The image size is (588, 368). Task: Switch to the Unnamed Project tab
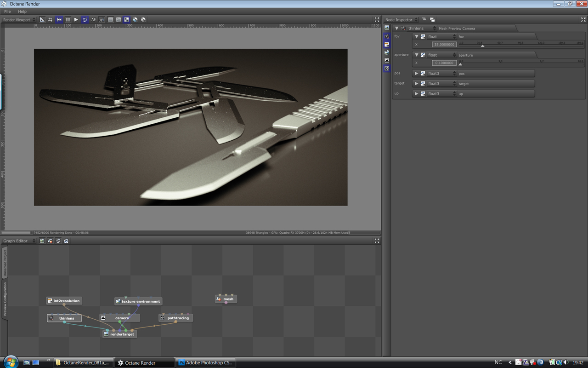[5, 263]
